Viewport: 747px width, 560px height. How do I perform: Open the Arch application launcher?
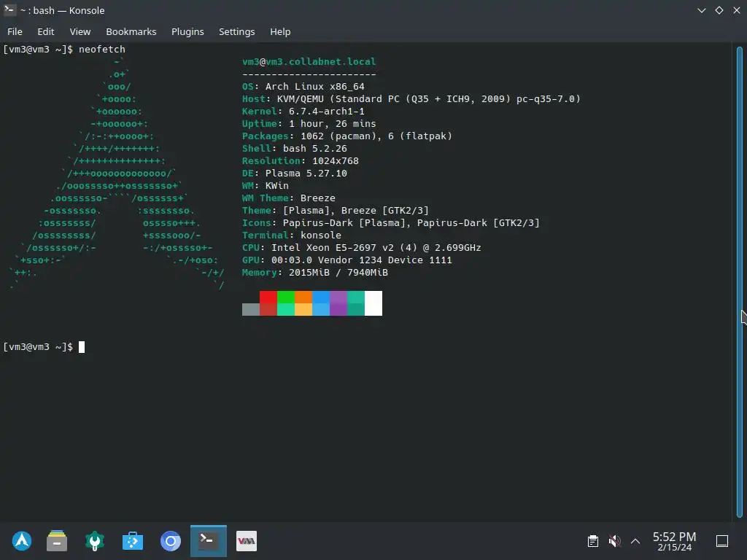tap(22, 541)
